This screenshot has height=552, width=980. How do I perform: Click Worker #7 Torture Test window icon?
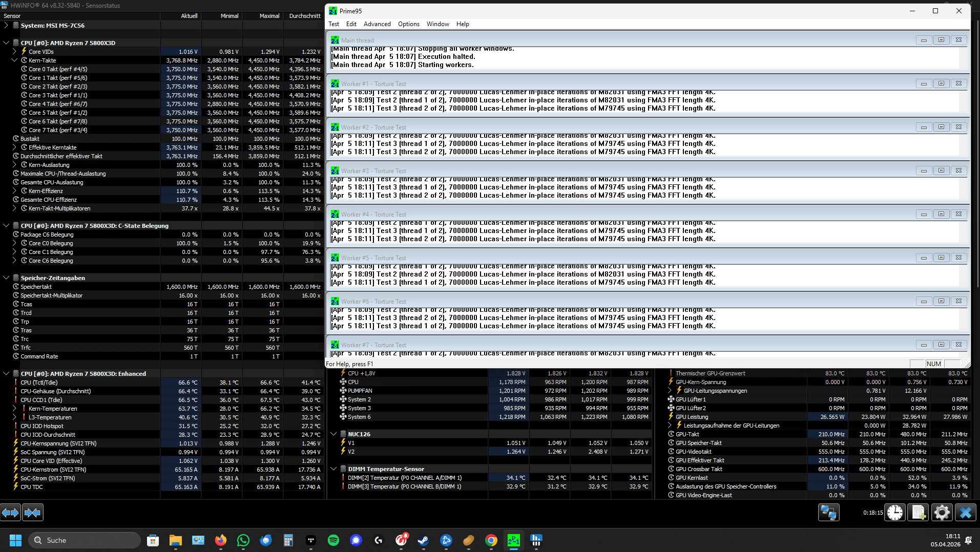click(x=335, y=345)
